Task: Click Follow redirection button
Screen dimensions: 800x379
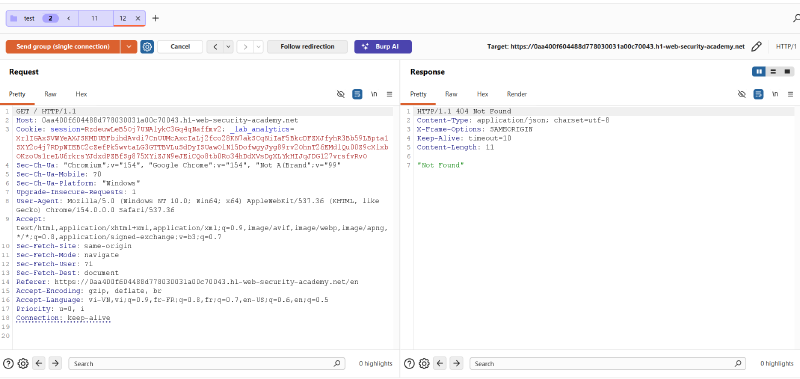Action: [307, 47]
